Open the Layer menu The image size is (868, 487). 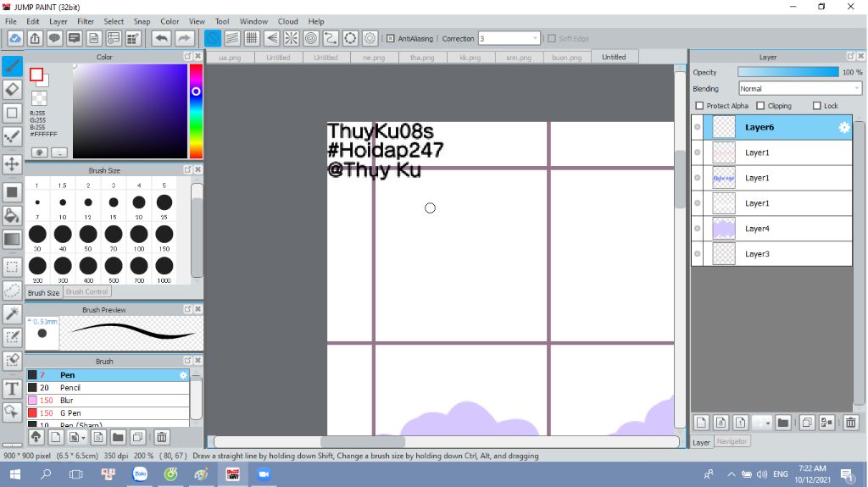(58, 21)
